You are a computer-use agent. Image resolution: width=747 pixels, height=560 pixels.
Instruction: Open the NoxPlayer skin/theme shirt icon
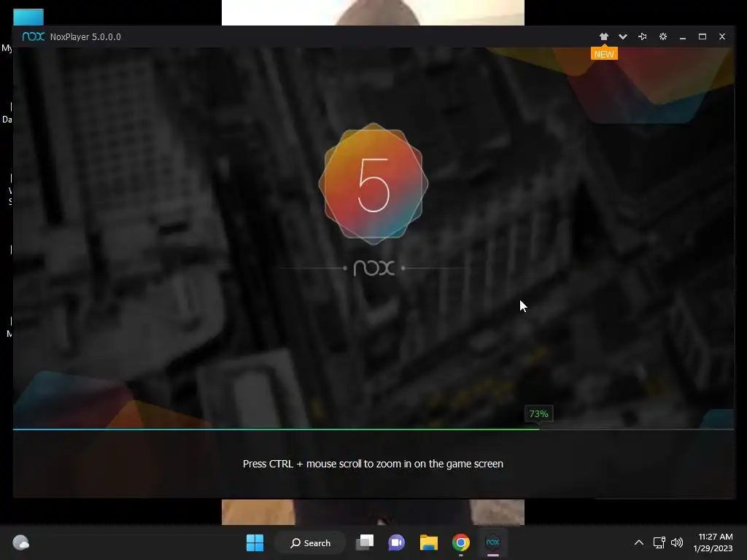point(603,36)
